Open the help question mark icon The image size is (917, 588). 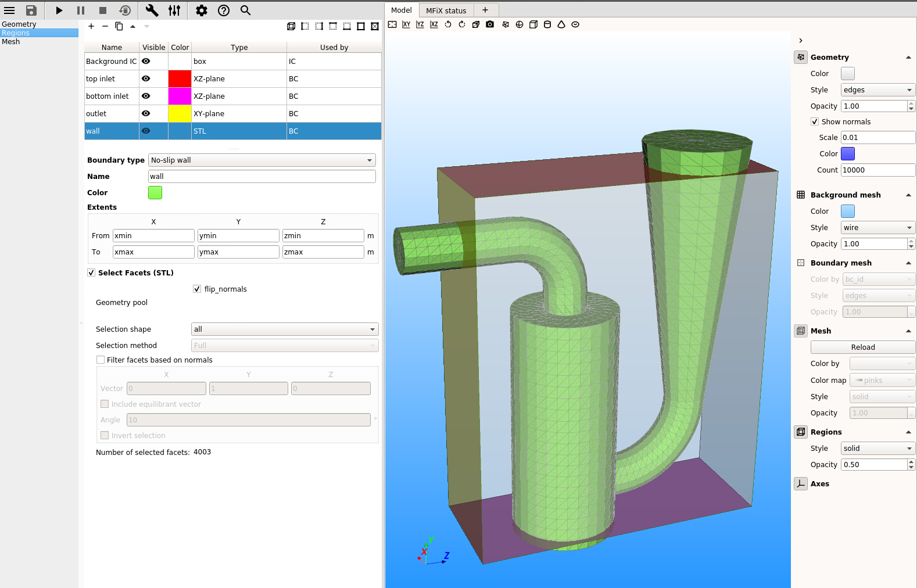click(224, 10)
